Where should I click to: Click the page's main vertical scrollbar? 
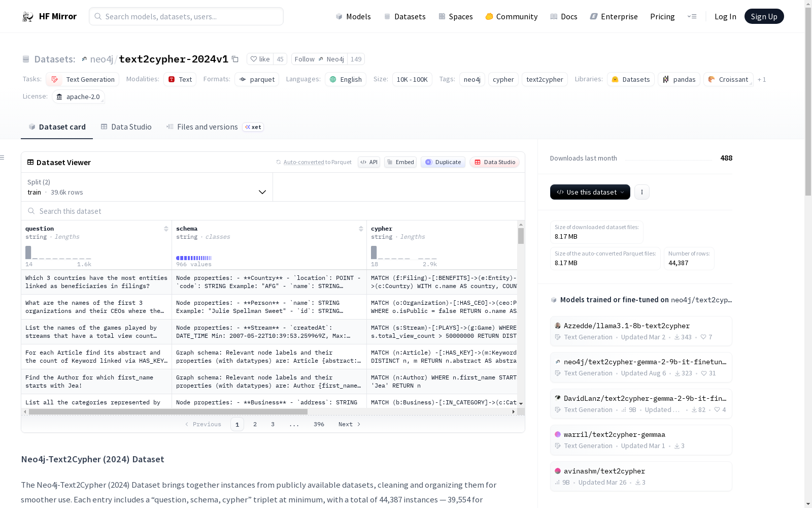click(808, 102)
